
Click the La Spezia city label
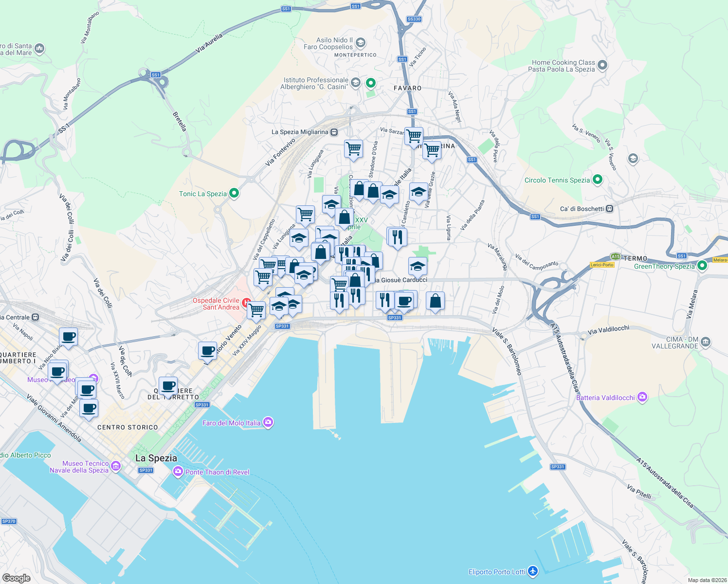coord(155,458)
